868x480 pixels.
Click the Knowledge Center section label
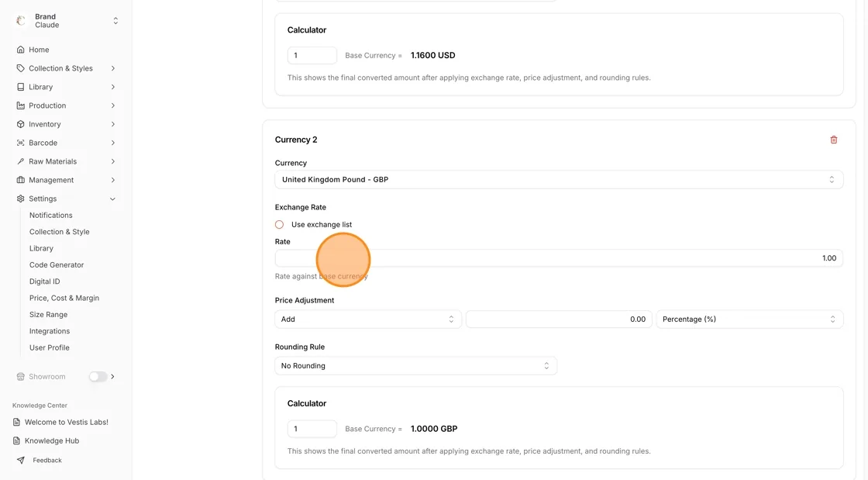tap(40, 406)
